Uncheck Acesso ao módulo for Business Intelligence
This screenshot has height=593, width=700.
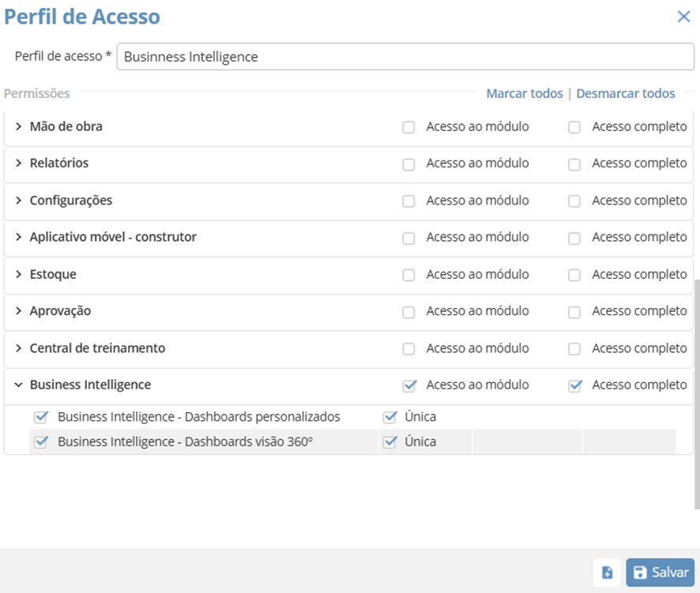[x=408, y=386]
